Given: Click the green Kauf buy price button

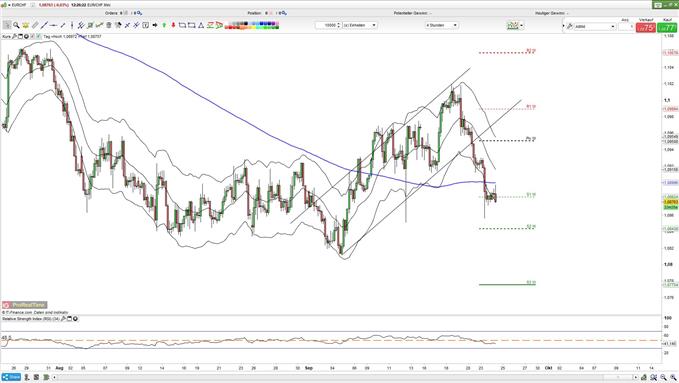Looking at the screenshot, I should pyautogui.click(x=666, y=28).
